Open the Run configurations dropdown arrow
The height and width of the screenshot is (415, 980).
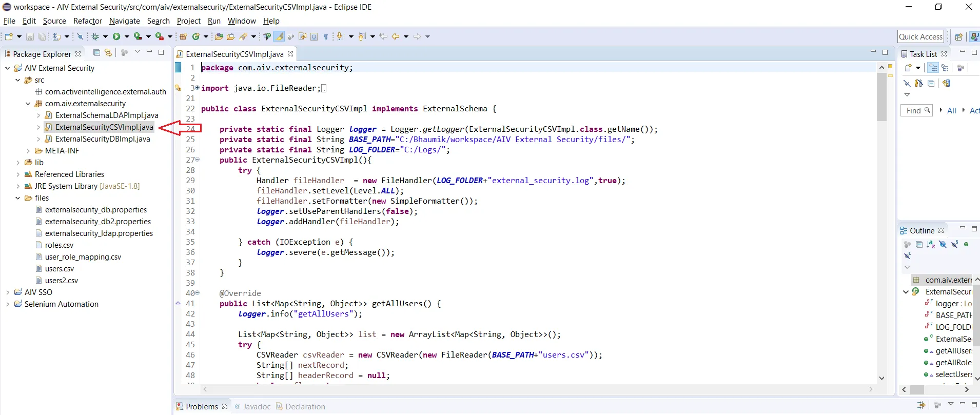[x=127, y=36]
